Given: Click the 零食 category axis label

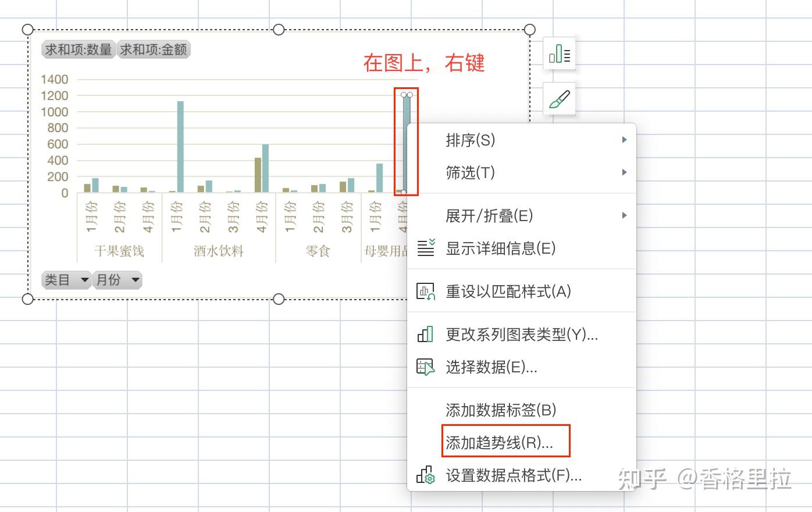Looking at the screenshot, I should click(318, 251).
